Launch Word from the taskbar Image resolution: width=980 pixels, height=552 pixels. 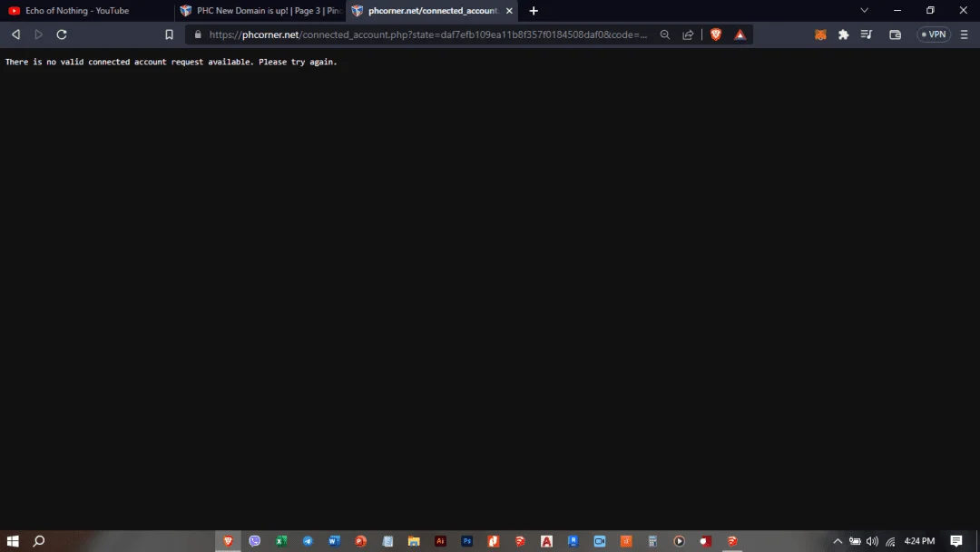click(x=334, y=541)
